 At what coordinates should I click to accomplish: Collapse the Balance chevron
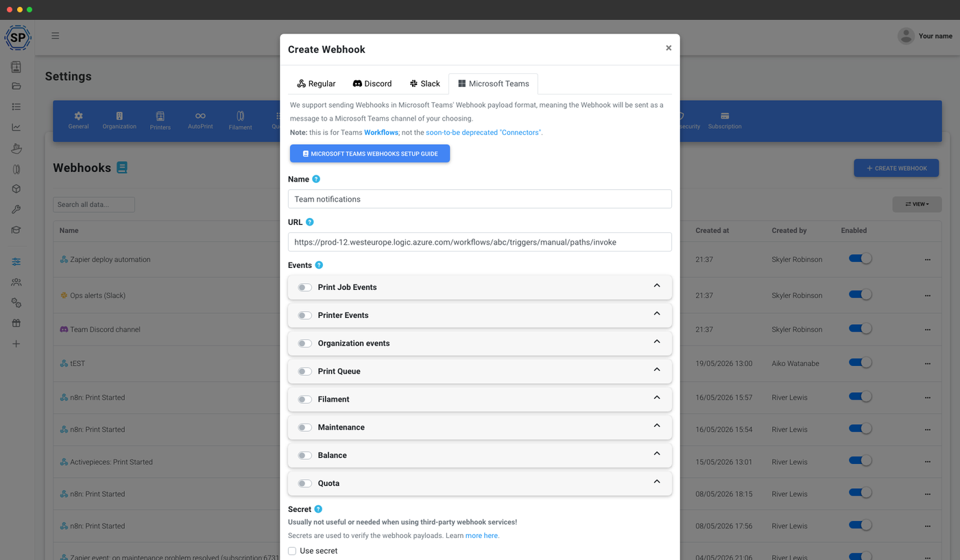[657, 454]
